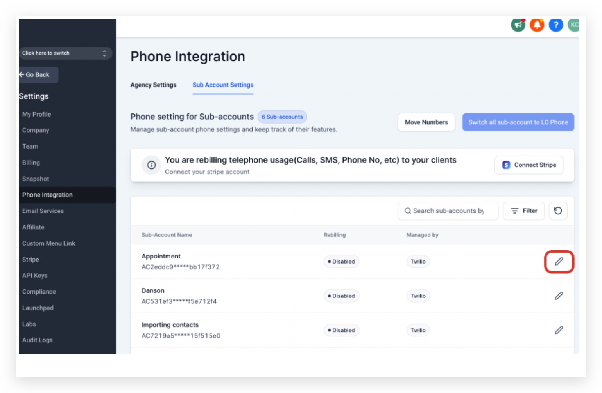Go back using the Go Back button

click(x=38, y=75)
